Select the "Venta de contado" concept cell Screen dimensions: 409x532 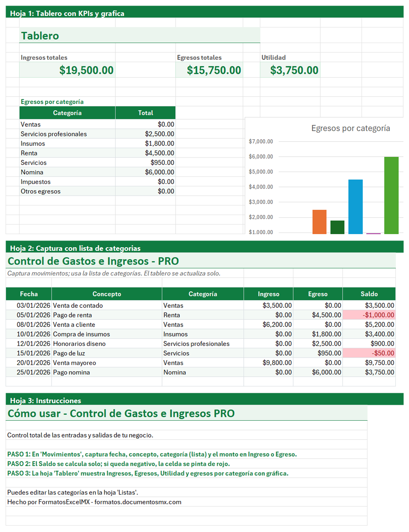[107, 305]
